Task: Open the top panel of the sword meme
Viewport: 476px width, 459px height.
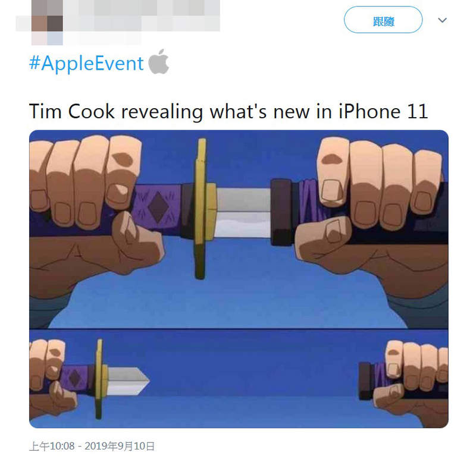Action: (x=239, y=229)
